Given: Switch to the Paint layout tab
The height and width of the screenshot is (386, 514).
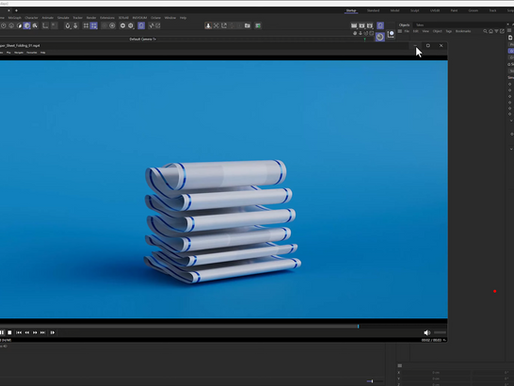Looking at the screenshot, I should point(454,11).
